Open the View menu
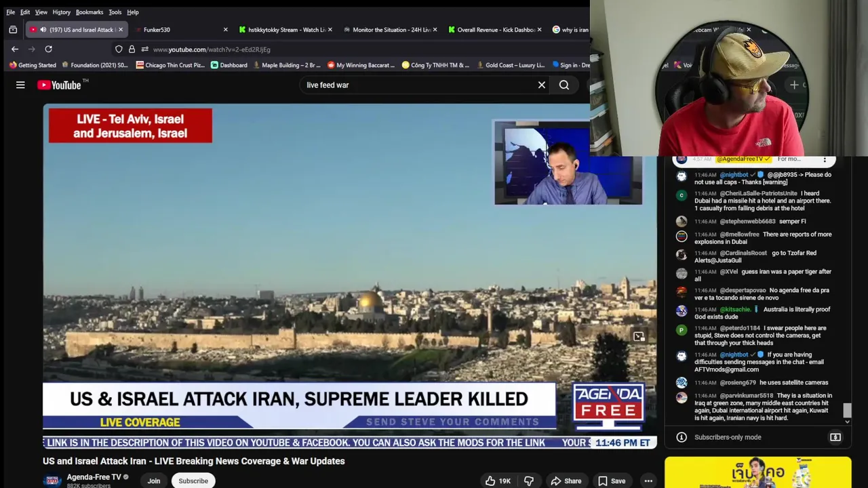 [41, 12]
